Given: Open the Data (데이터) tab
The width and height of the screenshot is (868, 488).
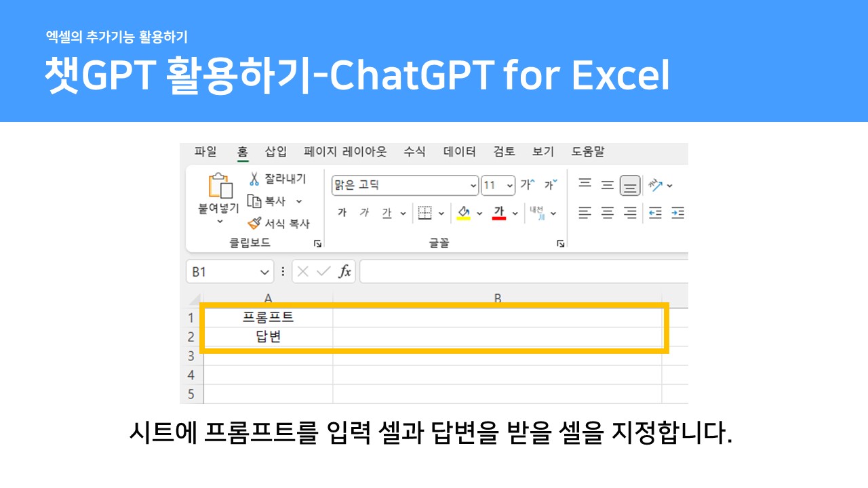Looking at the screenshot, I should click(460, 152).
